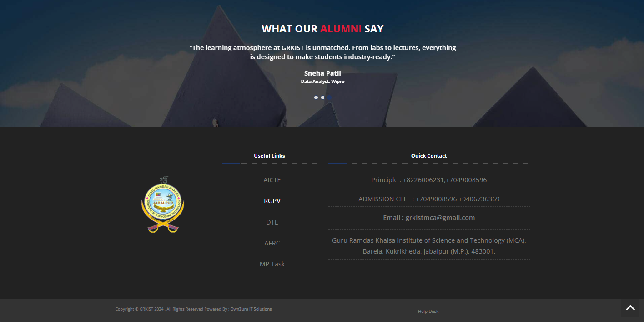
Task: Select the second testimonial carousel dot
Action: pos(323,97)
